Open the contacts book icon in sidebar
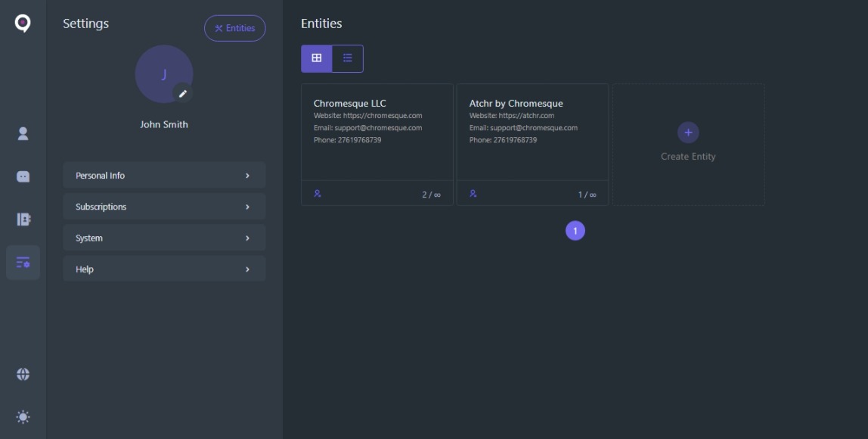868x439 pixels. pos(23,219)
